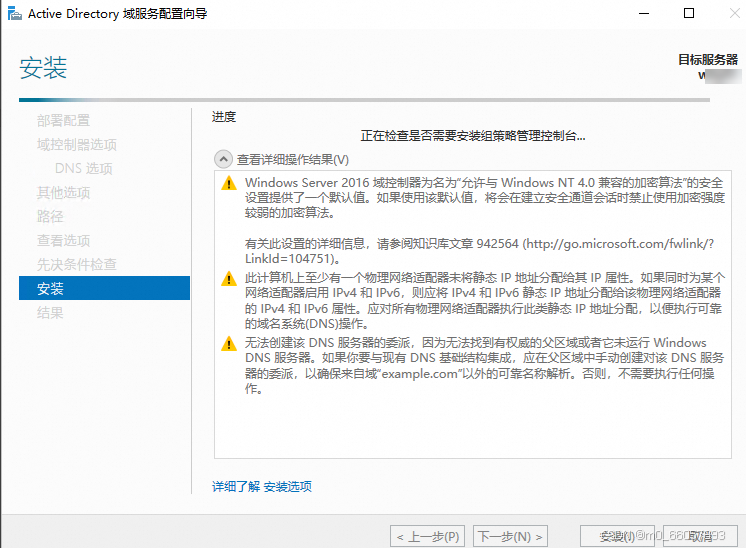
Task: Click the static IP address warning icon
Action: [229, 278]
